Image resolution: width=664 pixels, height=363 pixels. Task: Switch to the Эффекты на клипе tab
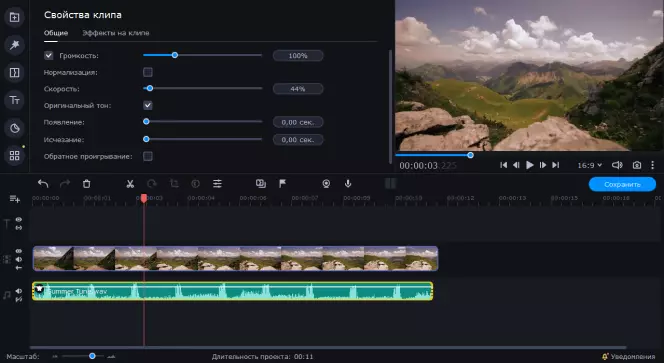point(116,33)
